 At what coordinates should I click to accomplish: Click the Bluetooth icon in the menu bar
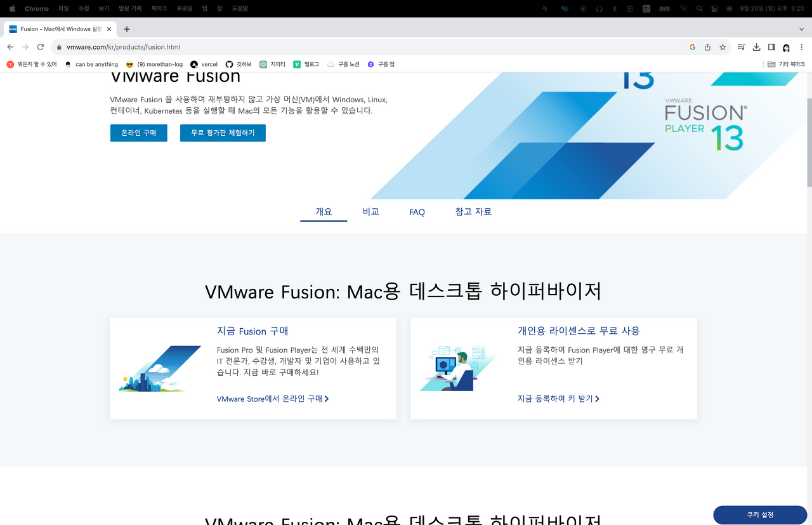(615, 8)
